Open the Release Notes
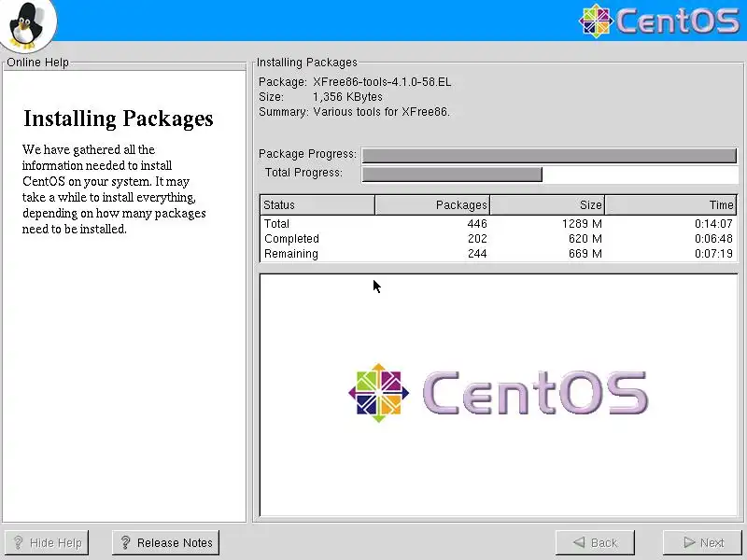 (165, 542)
